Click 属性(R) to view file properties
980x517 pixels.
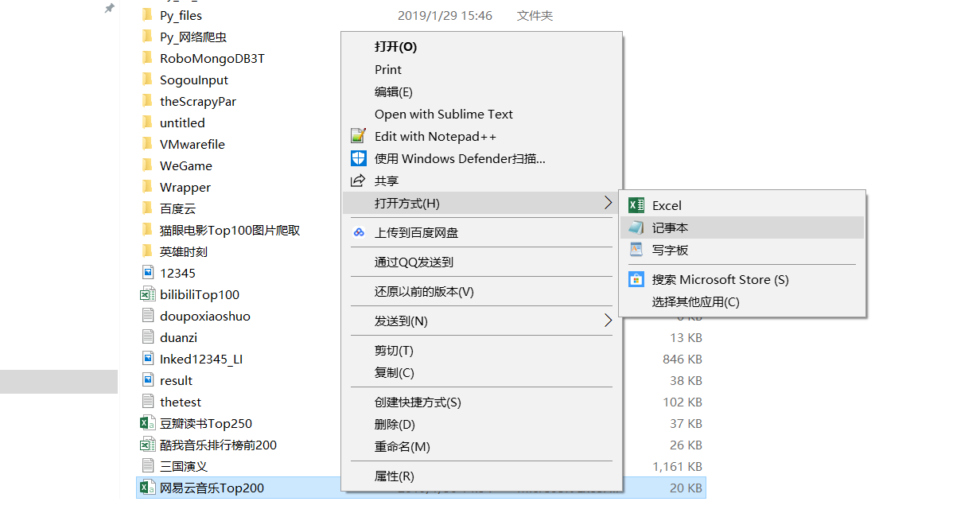pyautogui.click(x=393, y=476)
